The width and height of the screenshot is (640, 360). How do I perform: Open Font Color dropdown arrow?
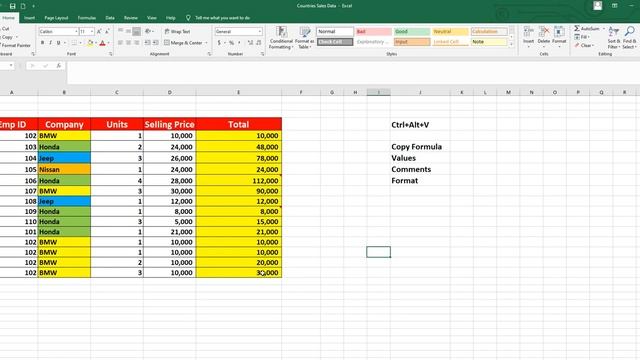(108, 43)
